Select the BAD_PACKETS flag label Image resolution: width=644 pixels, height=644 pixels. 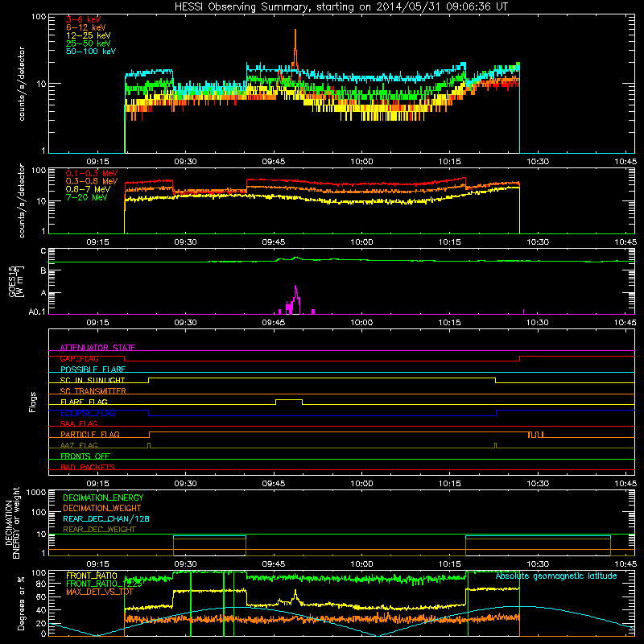tap(88, 467)
